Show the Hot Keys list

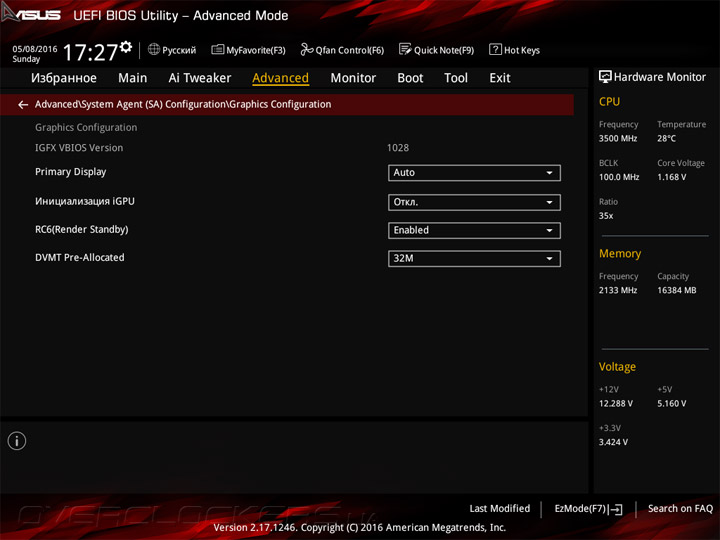coord(514,50)
